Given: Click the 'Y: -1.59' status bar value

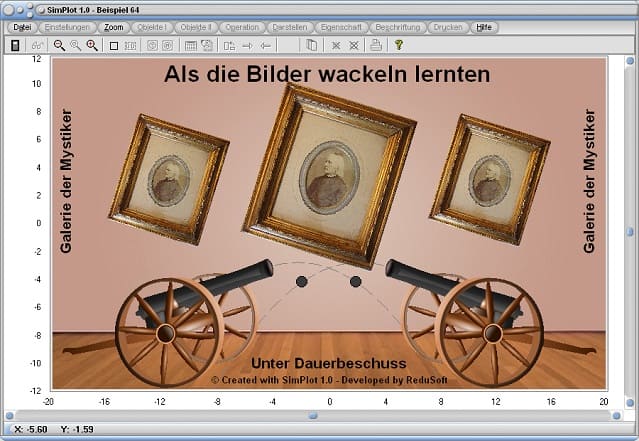Looking at the screenshot, I should pos(77,429).
